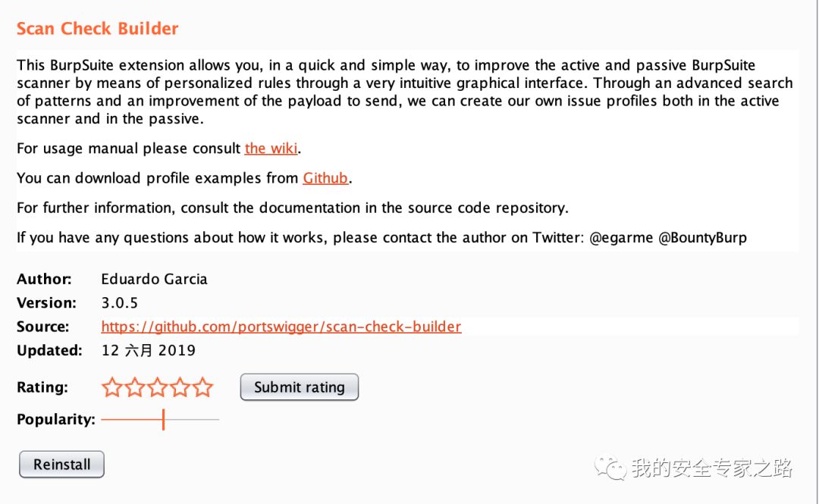Open the wiki link for the usage manual
The height and width of the screenshot is (504, 819).
click(x=271, y=149)
